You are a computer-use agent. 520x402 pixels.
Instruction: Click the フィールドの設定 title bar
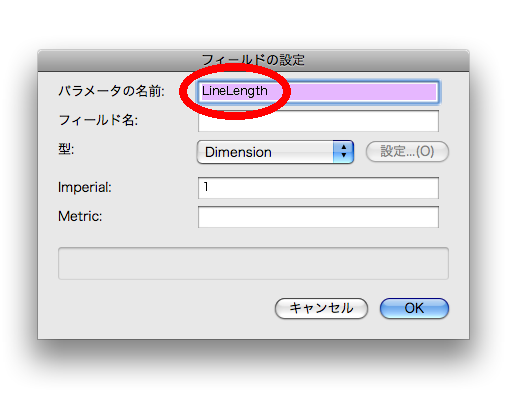click(x=253, y=61)
